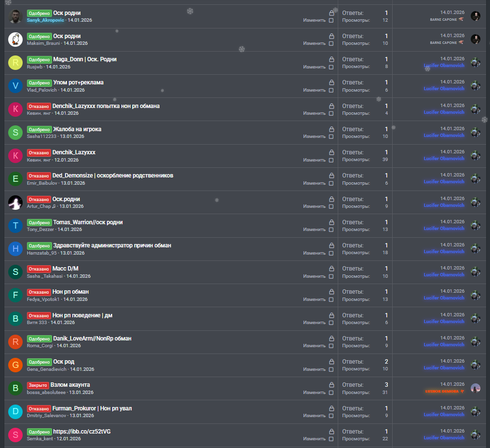Image resolution: width=490 pixels, height=448 pixels.
Task: Click username Gena_Genadievich
Action: tap(47, 369)
